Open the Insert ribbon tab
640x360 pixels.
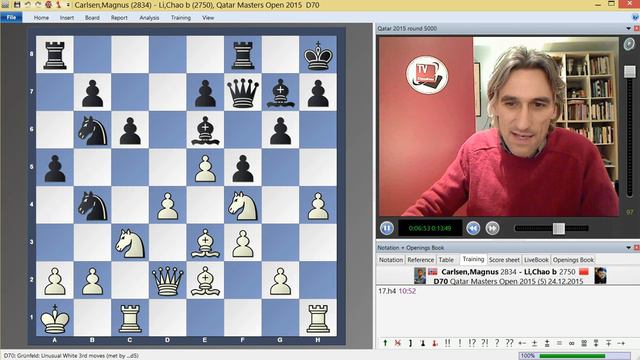pyautogui.click(x=67, y=18)
